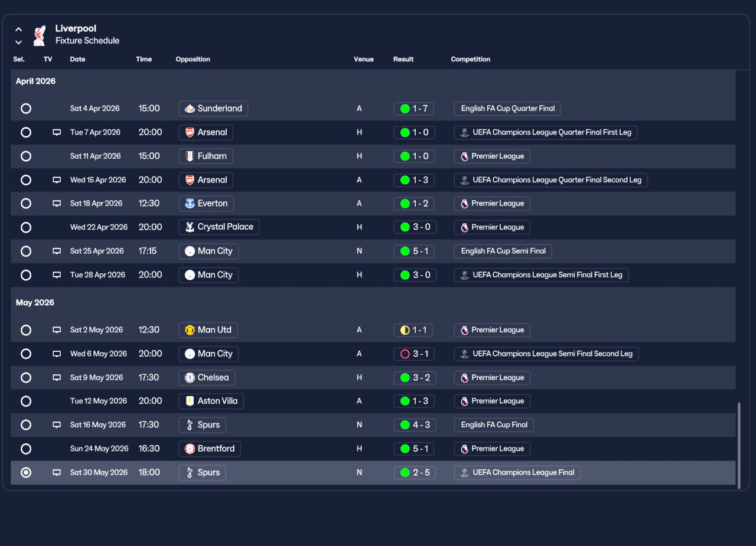Click the Chelsea club badge icon
Image resolution: width=756 pixels, height=546 pixels.
coord(190,377)
